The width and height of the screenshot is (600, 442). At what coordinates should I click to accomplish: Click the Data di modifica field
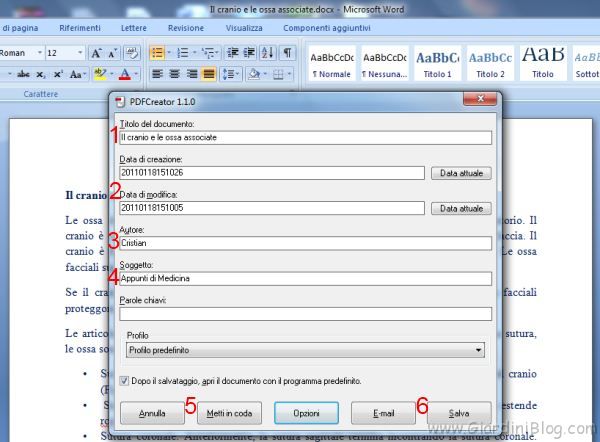[272, 208]
